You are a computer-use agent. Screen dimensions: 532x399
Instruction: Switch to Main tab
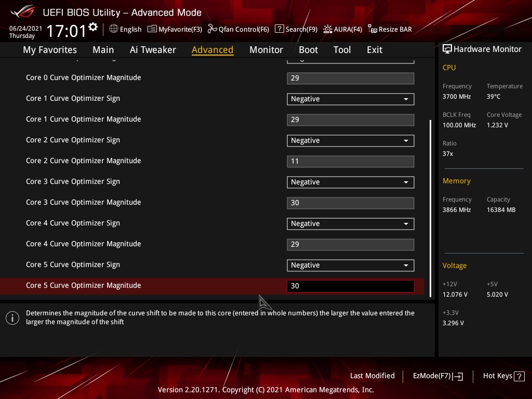[x=103, y=50]
